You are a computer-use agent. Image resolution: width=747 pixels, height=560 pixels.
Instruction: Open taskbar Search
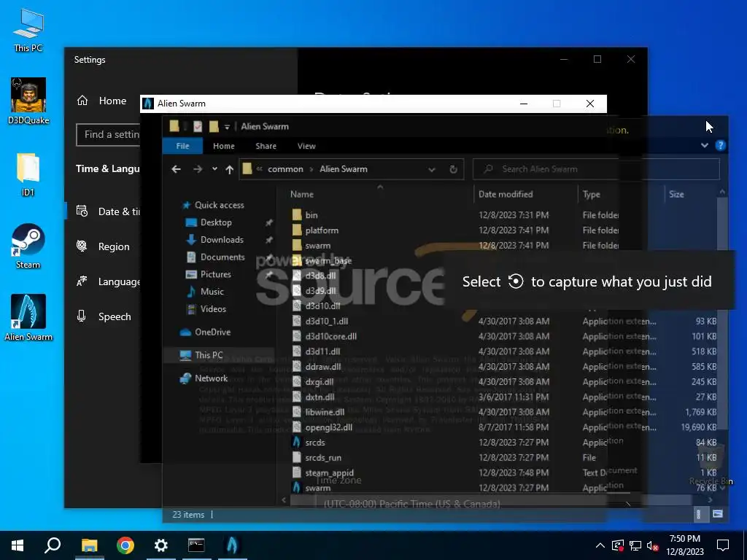coord(53,545)
